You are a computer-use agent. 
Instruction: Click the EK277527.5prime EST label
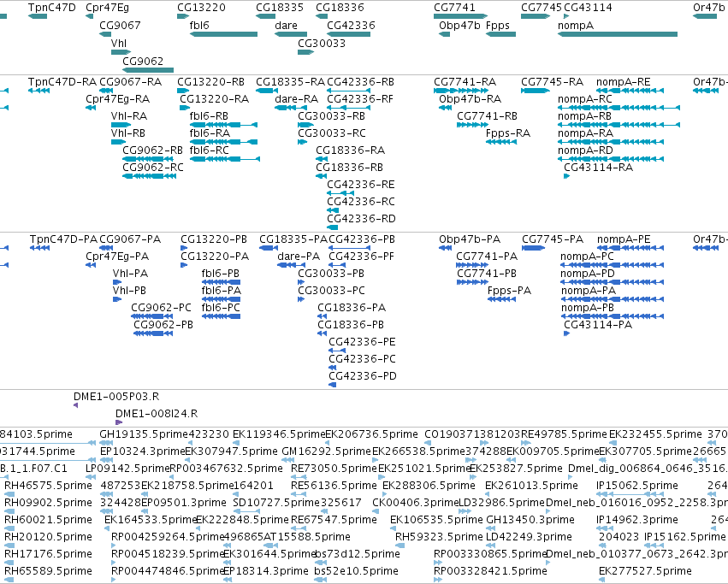pos(645,571)
